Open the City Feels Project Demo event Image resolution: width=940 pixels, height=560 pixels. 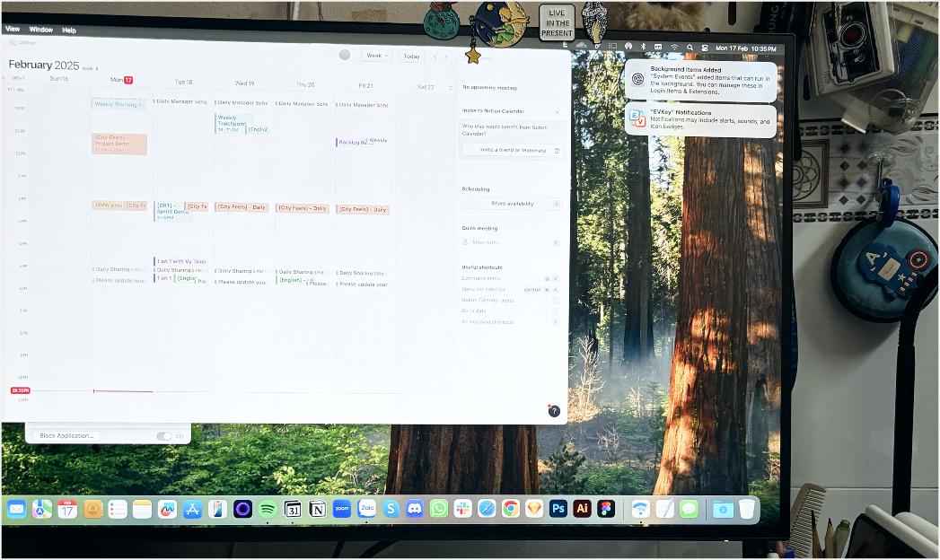[x=119, y=144]
